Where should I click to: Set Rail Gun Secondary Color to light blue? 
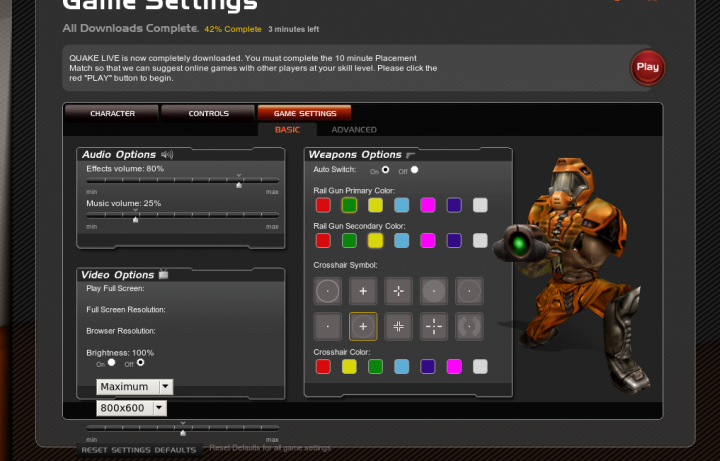coord(402,241)
